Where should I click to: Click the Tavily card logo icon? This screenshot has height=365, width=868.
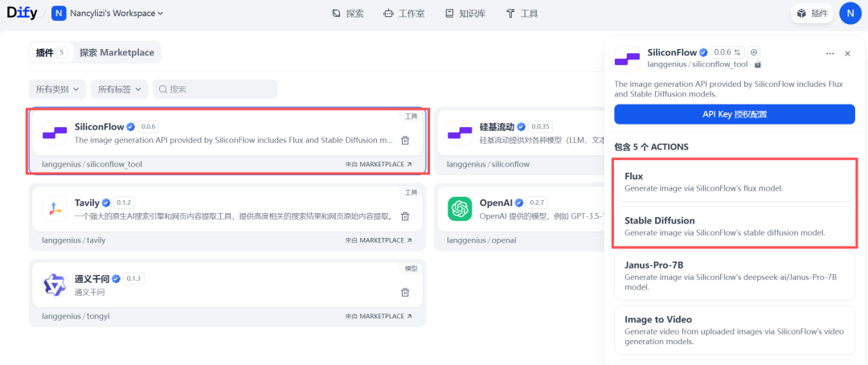(55, 209)
